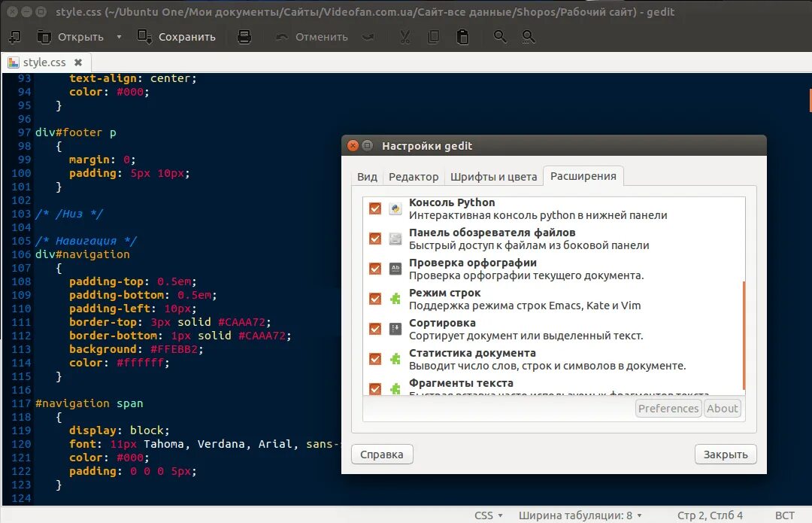
Task: Click the Paste icon in the toolbar
Action: [x=463, y=36]
